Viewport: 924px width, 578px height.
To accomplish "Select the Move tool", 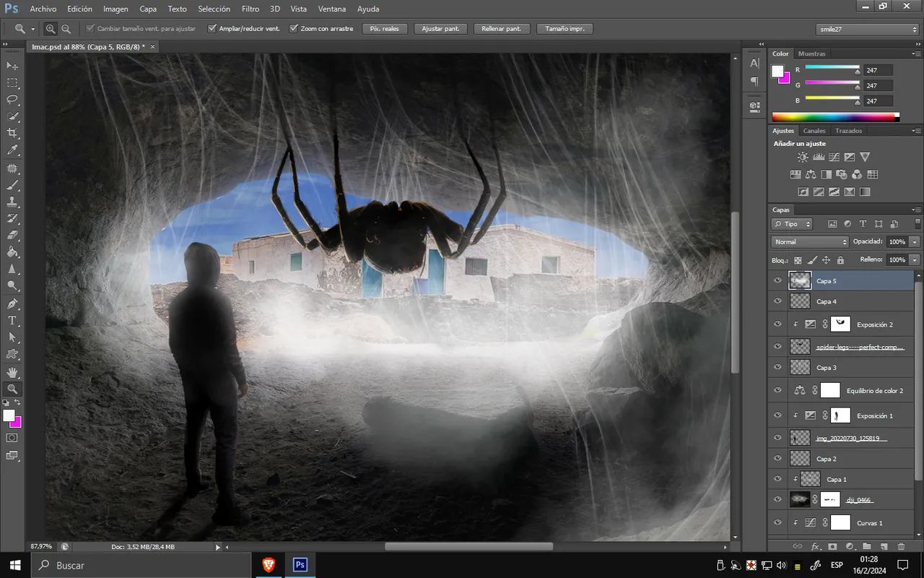I will click(12, 66).
